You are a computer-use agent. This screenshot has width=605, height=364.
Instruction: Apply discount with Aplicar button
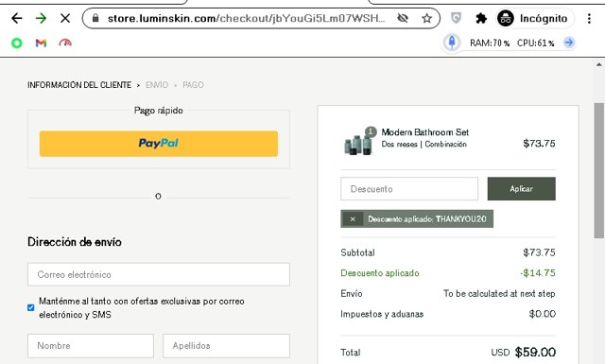[521, 189]
